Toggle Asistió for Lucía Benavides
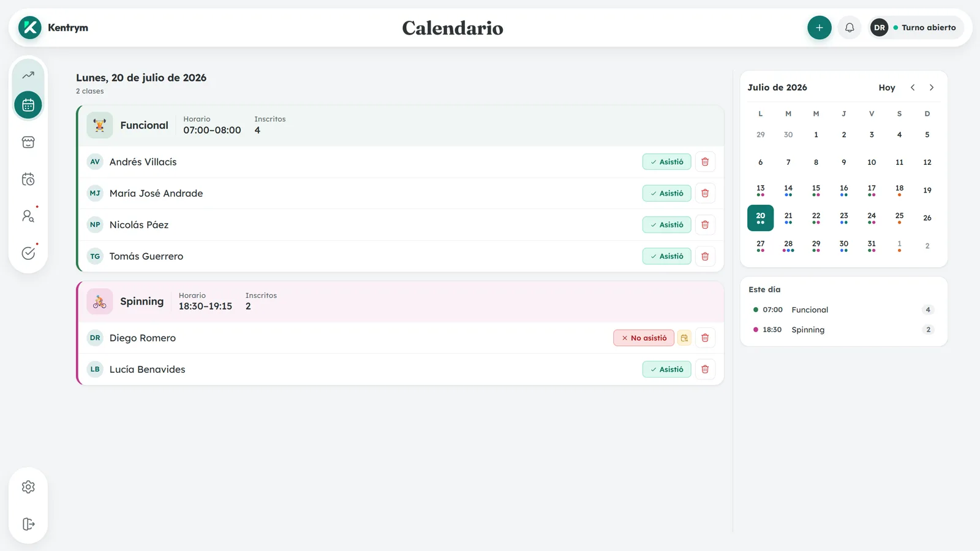Screen dimensions: 980x551 click(667, 370)
